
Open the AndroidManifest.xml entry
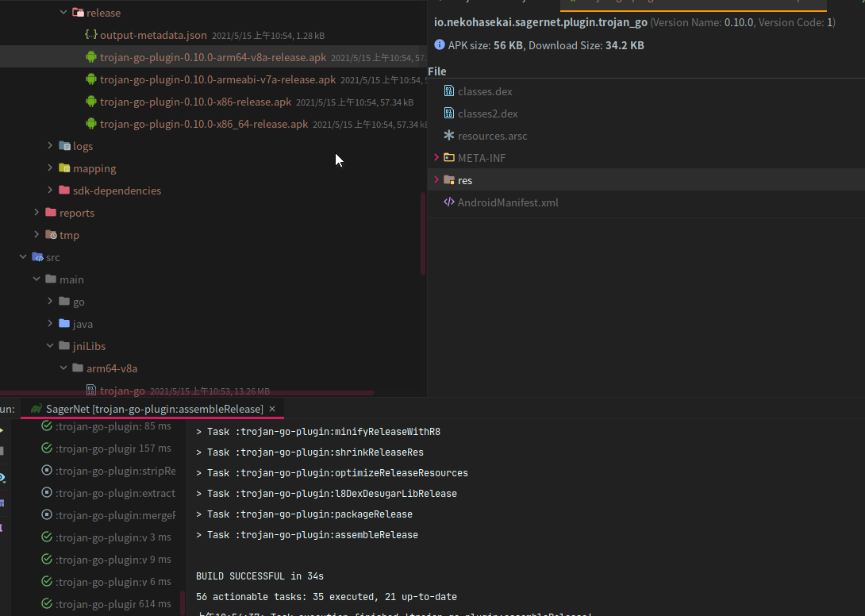click(x=508, y=202)
